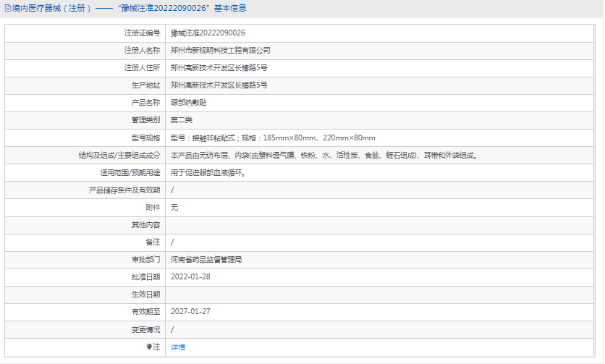
Task: Click the 注册人住所 address value
Action: (219, 68)
